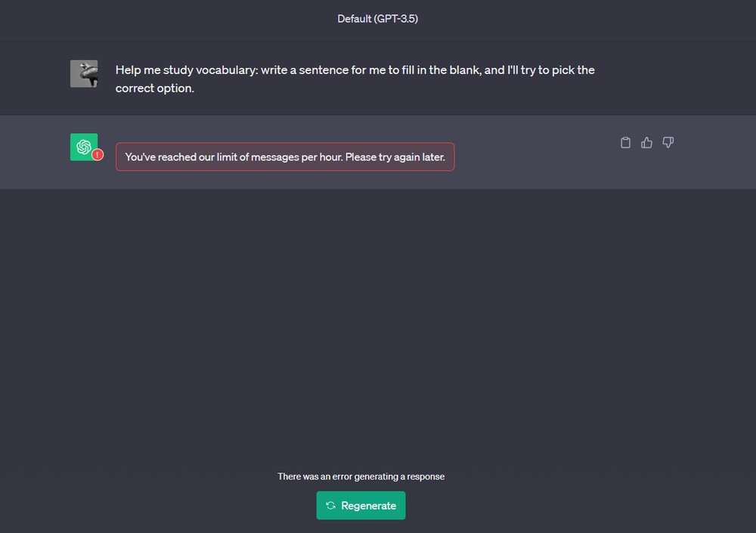Copy the response using the clipboard icon
The image size is (756, 533).
point(625,142)
